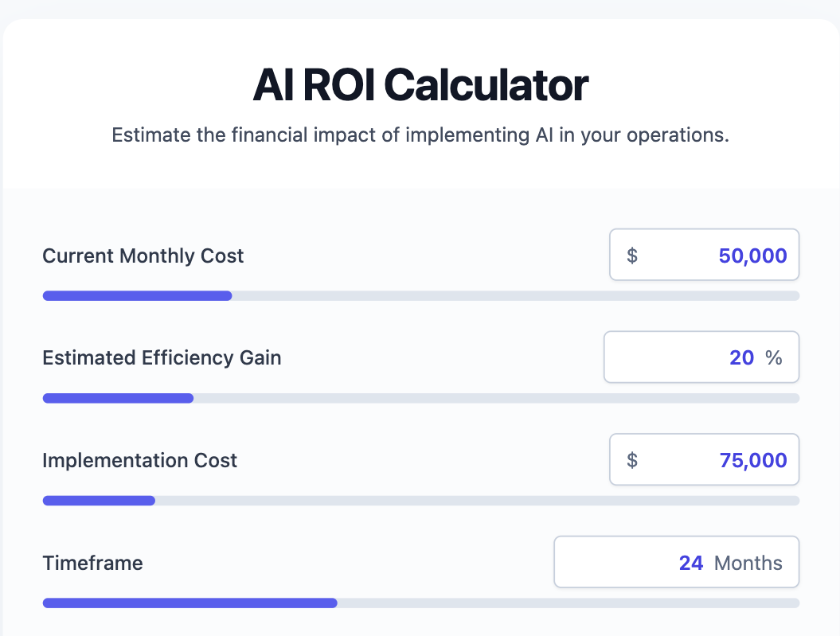Click the percent symbol beside Efficiency Gain
Image resolution: width=840 pixels, height=636 pixels.
[774, 358]
